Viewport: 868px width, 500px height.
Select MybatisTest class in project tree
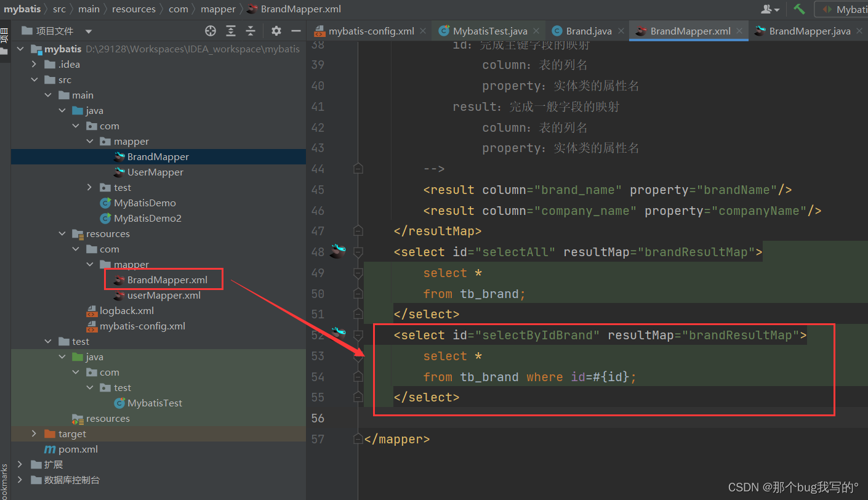click(x=155, y=403)
